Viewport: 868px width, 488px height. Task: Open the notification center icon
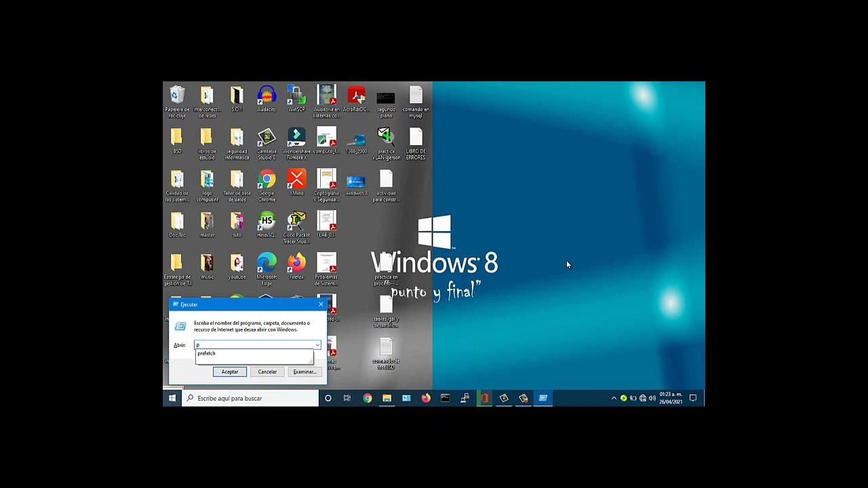click(x=693, y=399)
